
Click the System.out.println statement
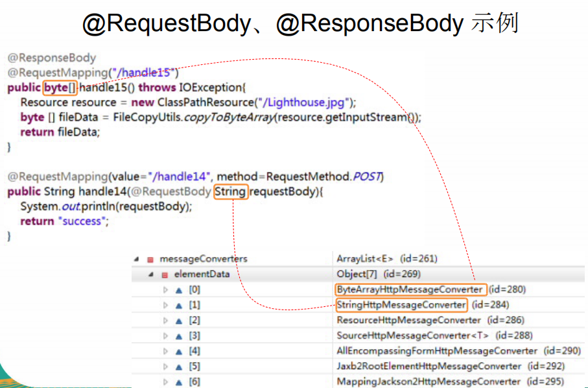point(106,207)
